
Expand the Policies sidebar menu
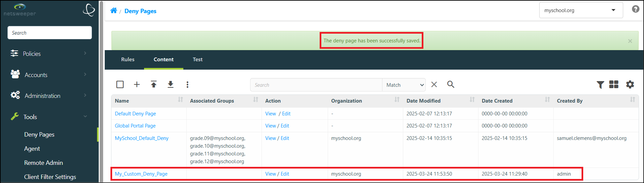coord(49,53)
